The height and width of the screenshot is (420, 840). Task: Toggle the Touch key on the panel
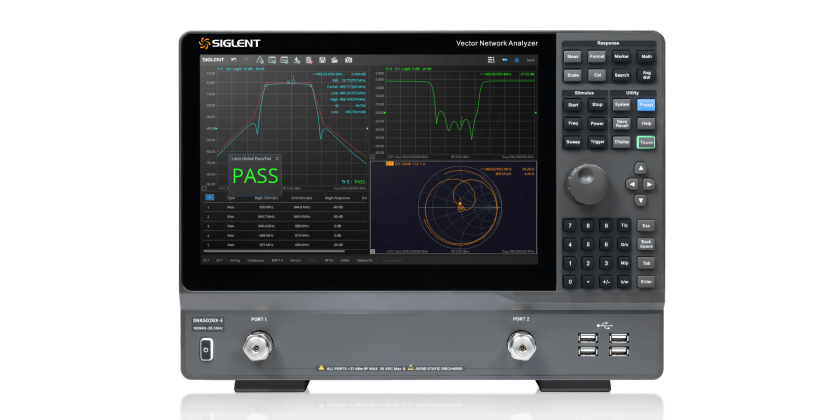click(646, 142)
